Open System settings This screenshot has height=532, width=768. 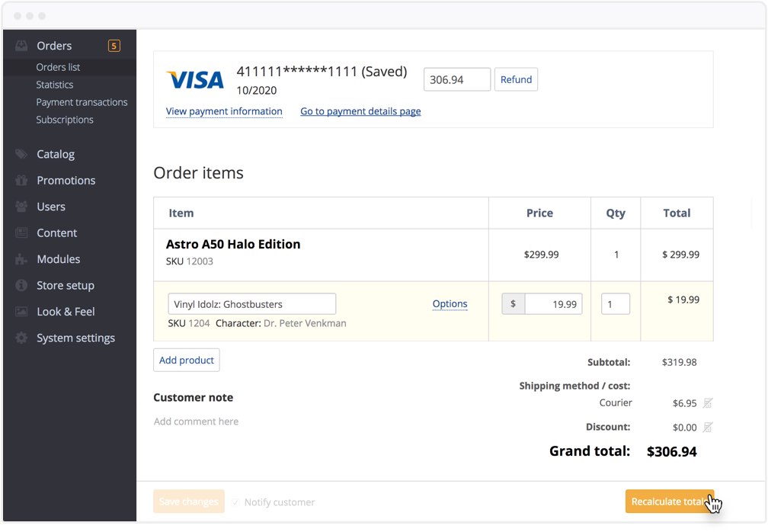75,338
